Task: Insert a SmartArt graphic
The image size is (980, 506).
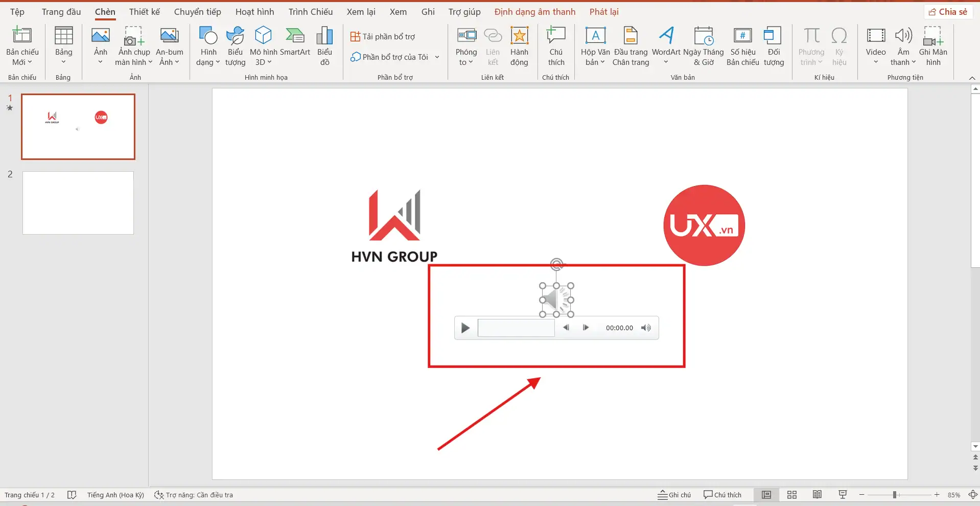Action: pos(294,46)
